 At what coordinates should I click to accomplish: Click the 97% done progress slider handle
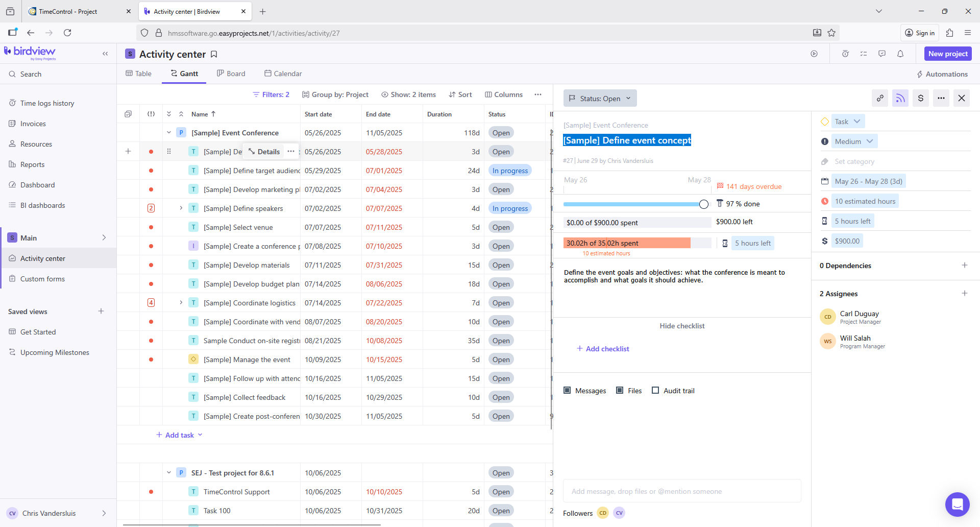(704, 204)
